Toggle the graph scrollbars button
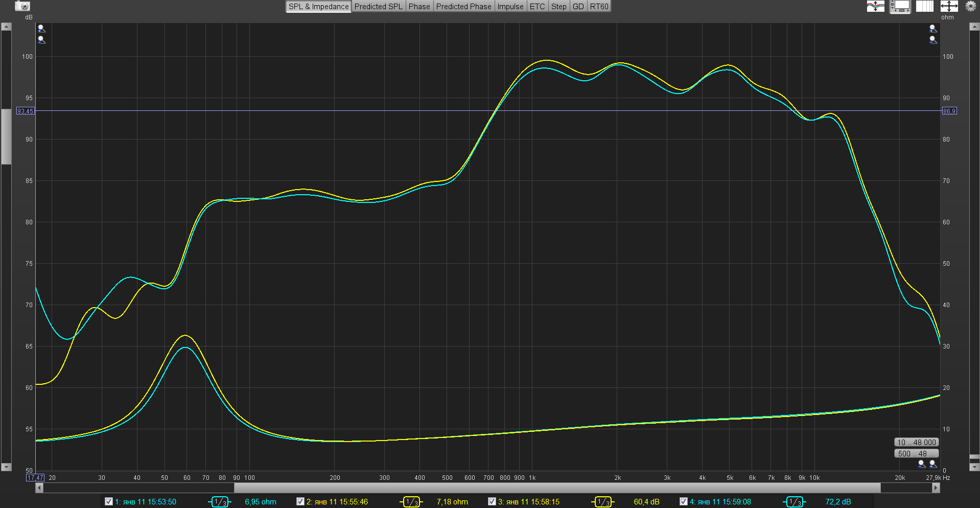This screenshot has height=508, width=980. [x=900, y=6]
